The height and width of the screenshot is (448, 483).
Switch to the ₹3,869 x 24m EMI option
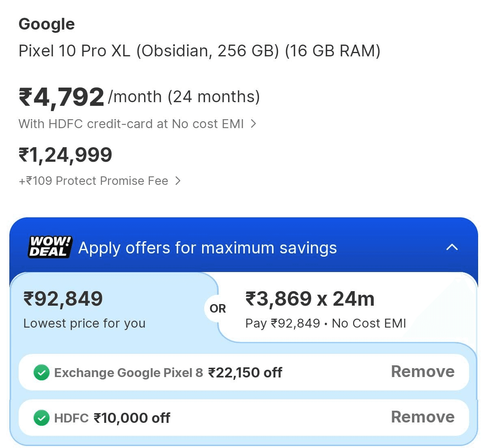point(326,309)
